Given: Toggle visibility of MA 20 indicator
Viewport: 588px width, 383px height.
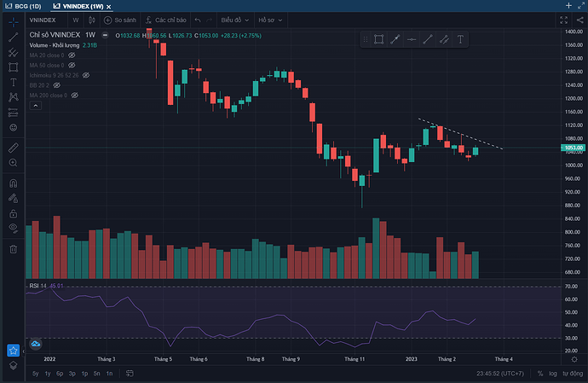Looking at the screenshot, I should 72,55.
